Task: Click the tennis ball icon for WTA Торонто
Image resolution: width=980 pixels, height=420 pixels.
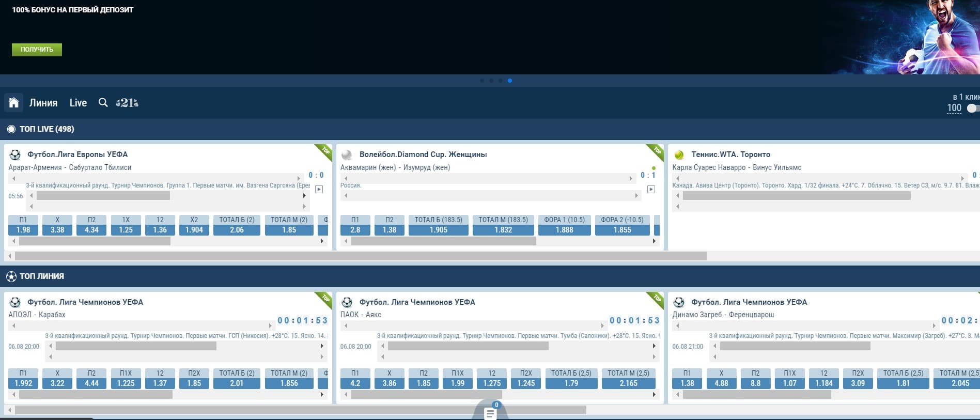Action: point(679,154)
